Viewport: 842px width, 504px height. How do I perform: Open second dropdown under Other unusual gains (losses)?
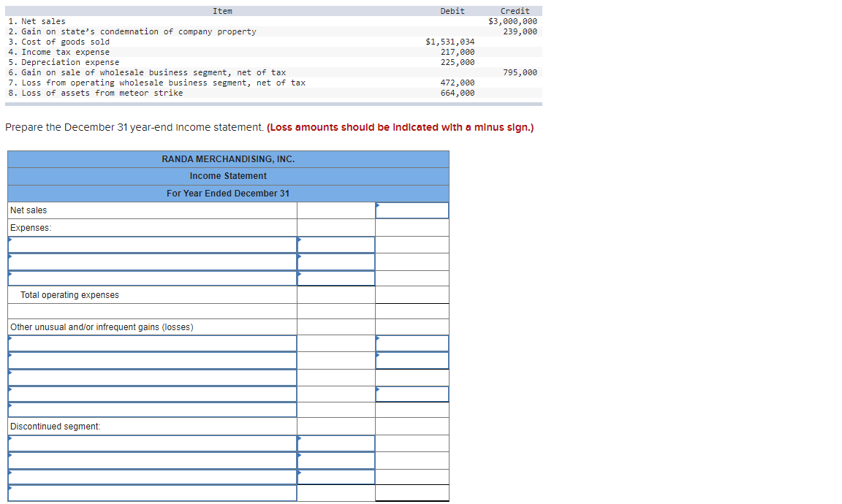[153, 361]
